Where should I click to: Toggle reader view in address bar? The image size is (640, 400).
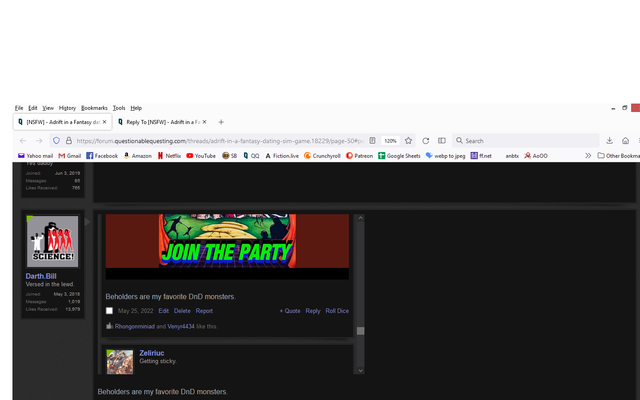[x=372, y=140]
